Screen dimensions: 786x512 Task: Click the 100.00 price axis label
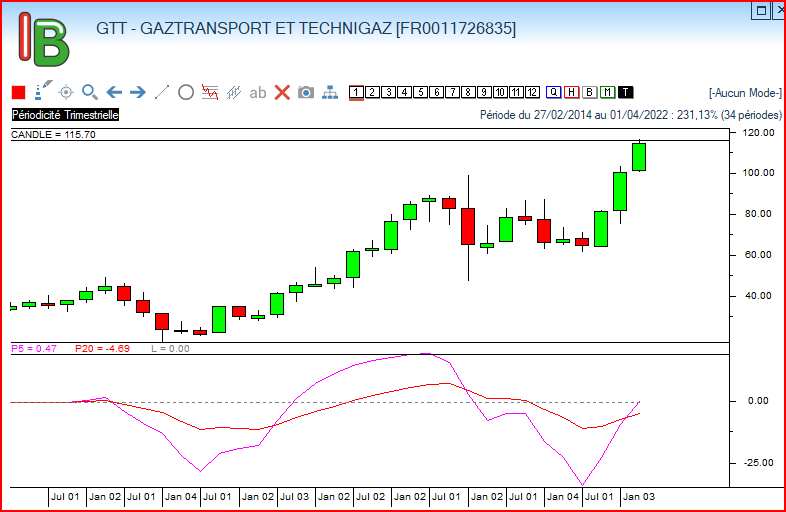click(759, 173)
